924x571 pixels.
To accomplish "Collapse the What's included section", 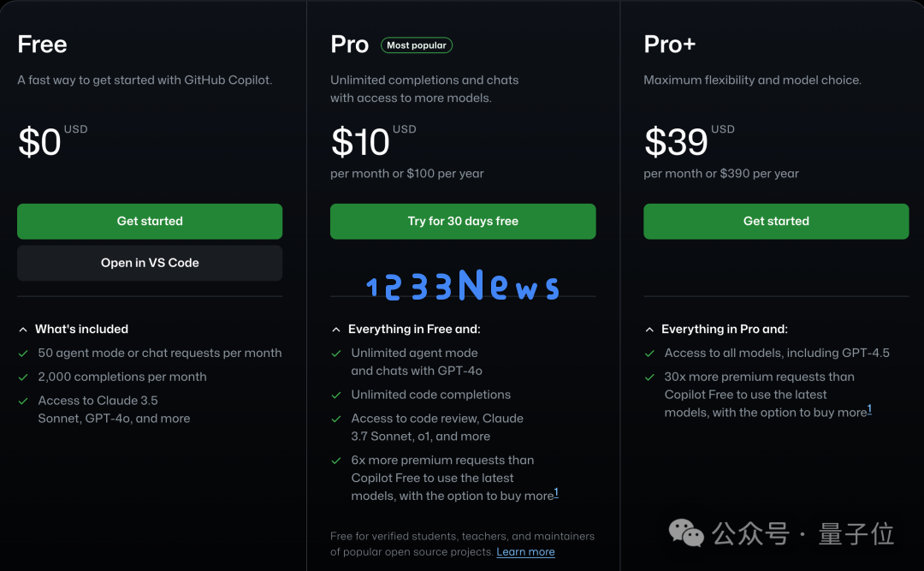I will pos(23,330).
